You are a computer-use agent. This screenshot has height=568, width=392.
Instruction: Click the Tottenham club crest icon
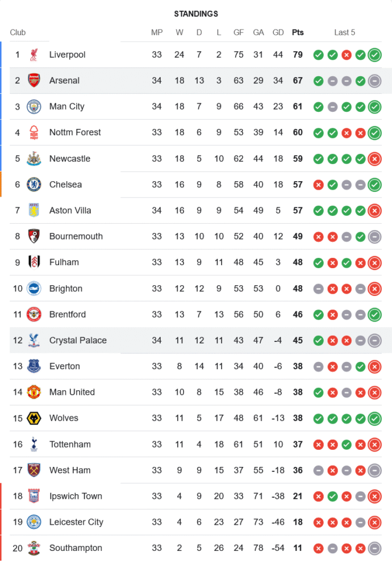point(34,444)
